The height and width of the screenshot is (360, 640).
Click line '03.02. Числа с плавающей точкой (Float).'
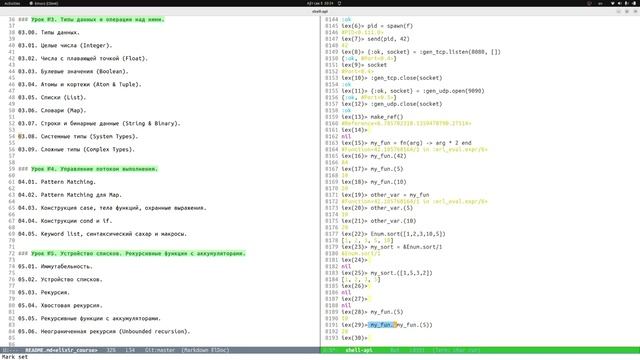coord(83,58)
